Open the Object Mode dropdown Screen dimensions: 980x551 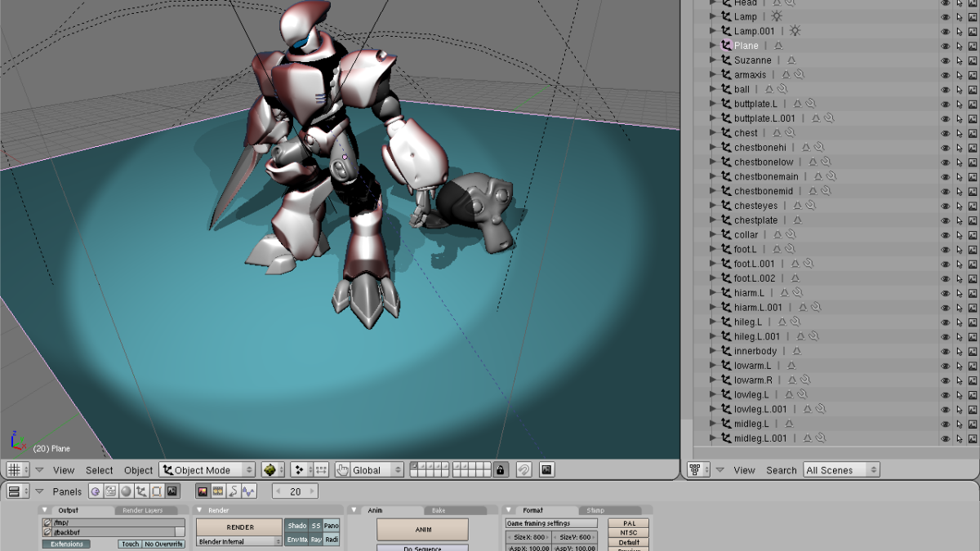coord(207,470)
